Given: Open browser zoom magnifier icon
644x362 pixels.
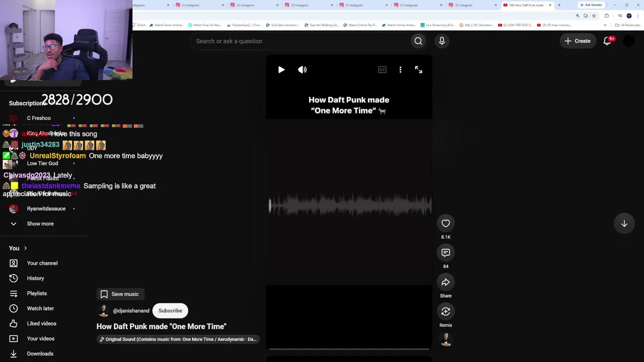Looking at the screenshot, I should (x=578, y=16).
